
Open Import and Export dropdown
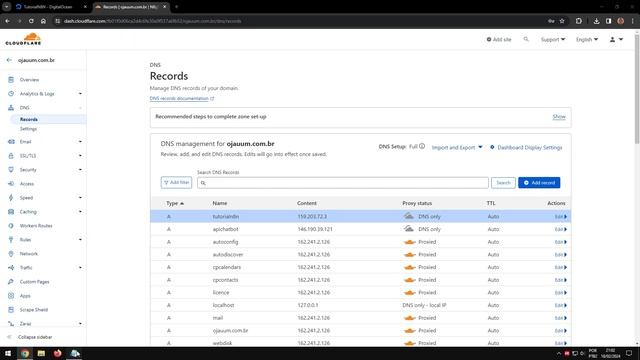point(457,147)
